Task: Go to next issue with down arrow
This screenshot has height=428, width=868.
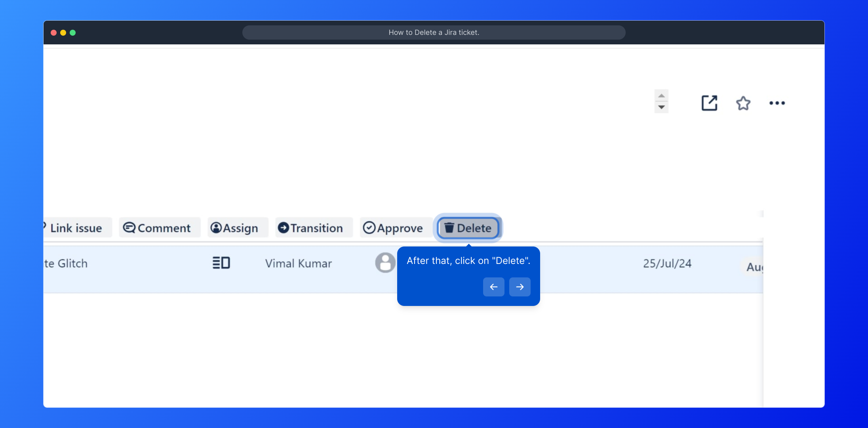Action: coord(661,107)
